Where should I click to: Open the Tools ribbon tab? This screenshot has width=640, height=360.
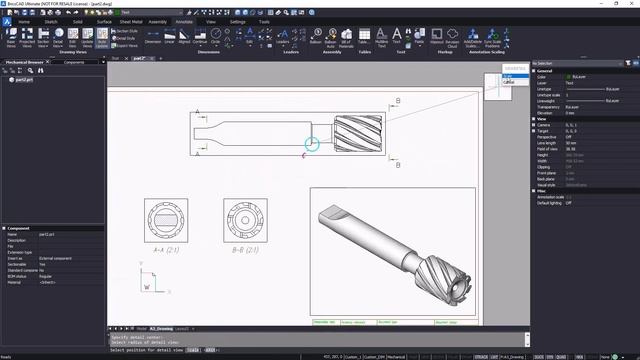[x=264, y=22]
